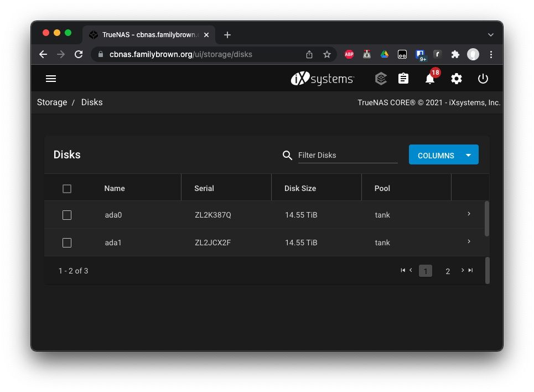
Task: Click serial ZL2JCX2F
Action: (212, 243)
